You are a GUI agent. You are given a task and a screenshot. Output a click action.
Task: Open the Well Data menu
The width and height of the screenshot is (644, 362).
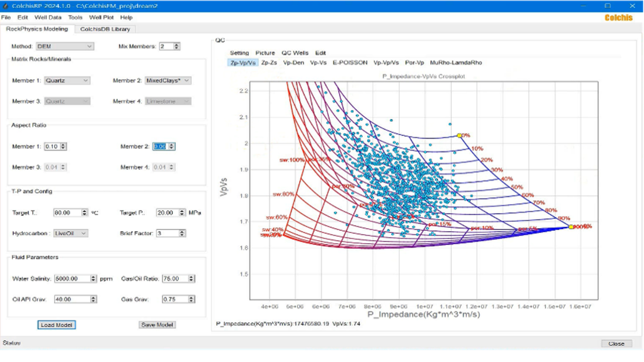(x=48, y=17)
